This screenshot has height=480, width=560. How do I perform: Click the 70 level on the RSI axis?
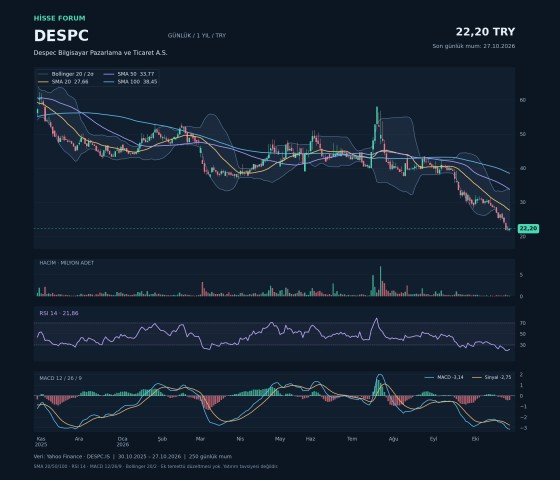pyautogui.click(x=522, y=323)
